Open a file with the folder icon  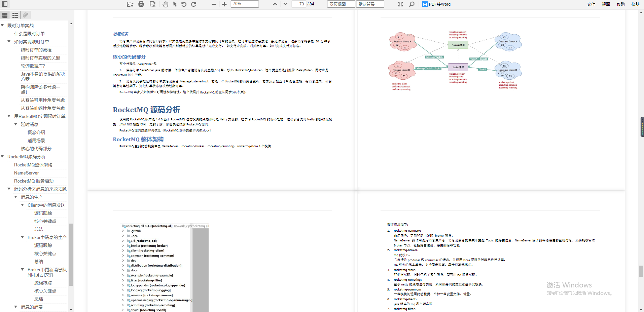tap(130, 4)
